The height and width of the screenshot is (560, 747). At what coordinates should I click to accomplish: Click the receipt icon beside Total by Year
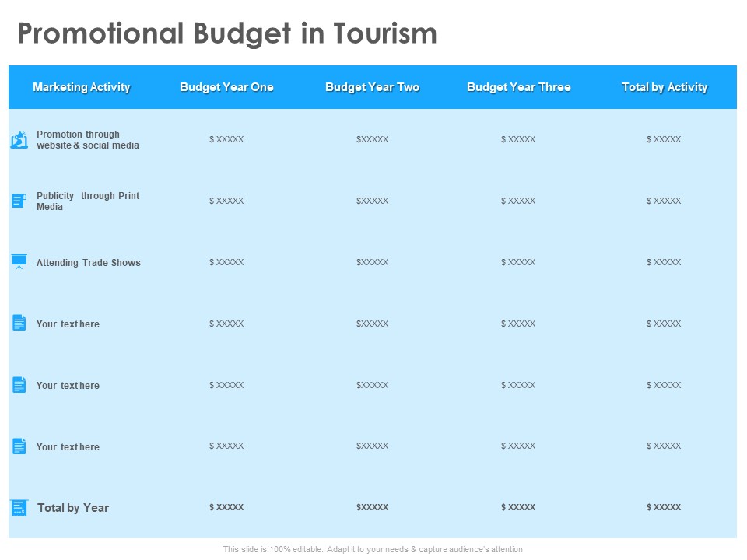pos(19,508)
